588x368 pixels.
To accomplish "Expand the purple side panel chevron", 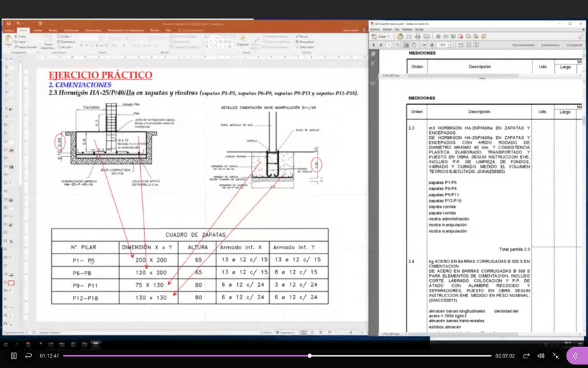I will click(x=576, y=356).
